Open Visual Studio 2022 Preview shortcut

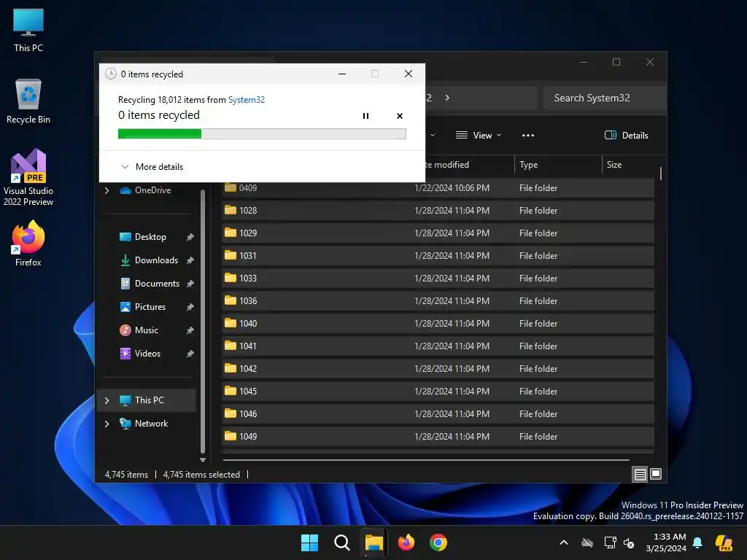coord(28,177)
